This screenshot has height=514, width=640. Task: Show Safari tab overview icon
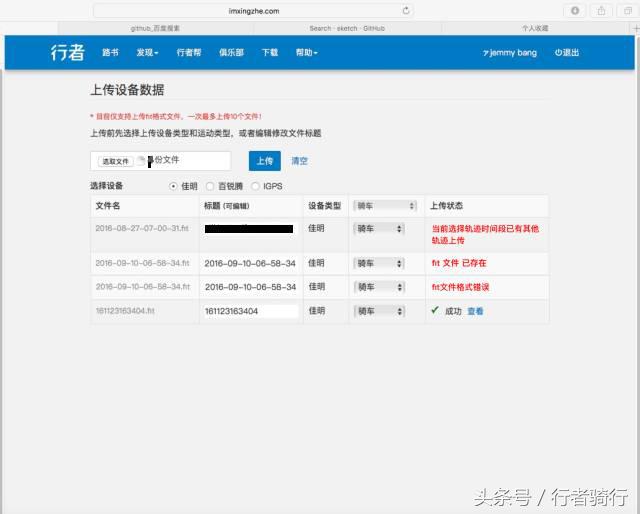coord(628,11)
